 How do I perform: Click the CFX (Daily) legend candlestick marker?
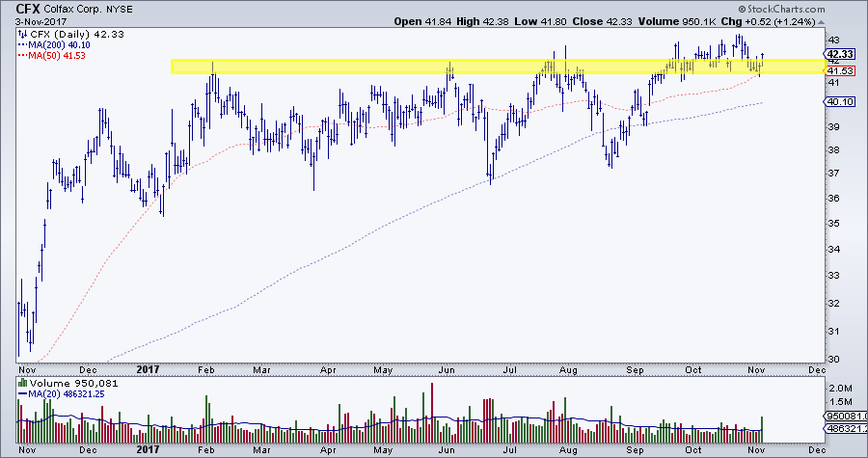click(22, 33)
